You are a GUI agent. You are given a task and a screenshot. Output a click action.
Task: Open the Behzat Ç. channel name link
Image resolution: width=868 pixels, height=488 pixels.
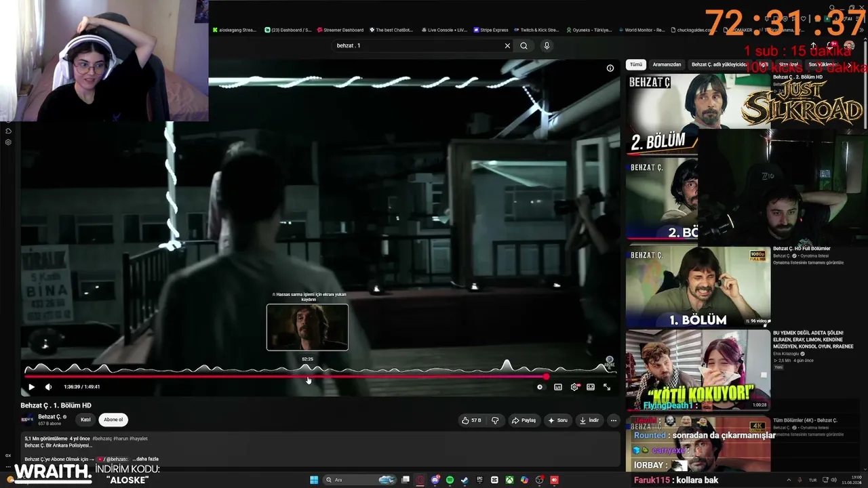(50, 417)
